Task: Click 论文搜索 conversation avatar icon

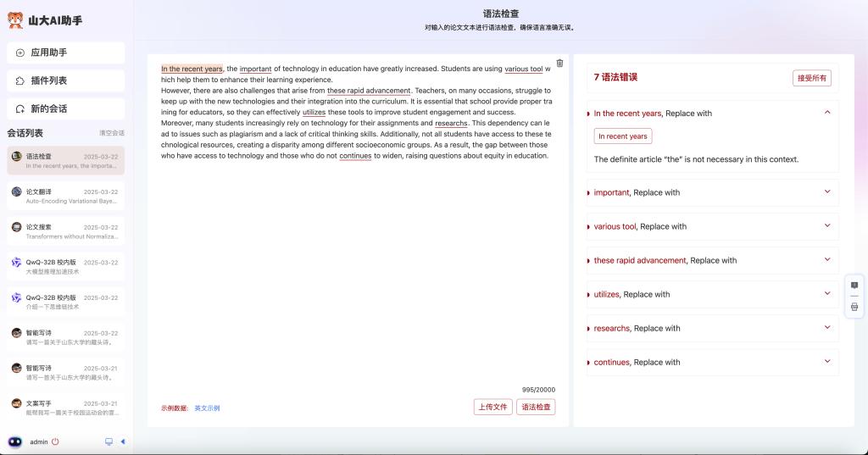Action: 17,227
